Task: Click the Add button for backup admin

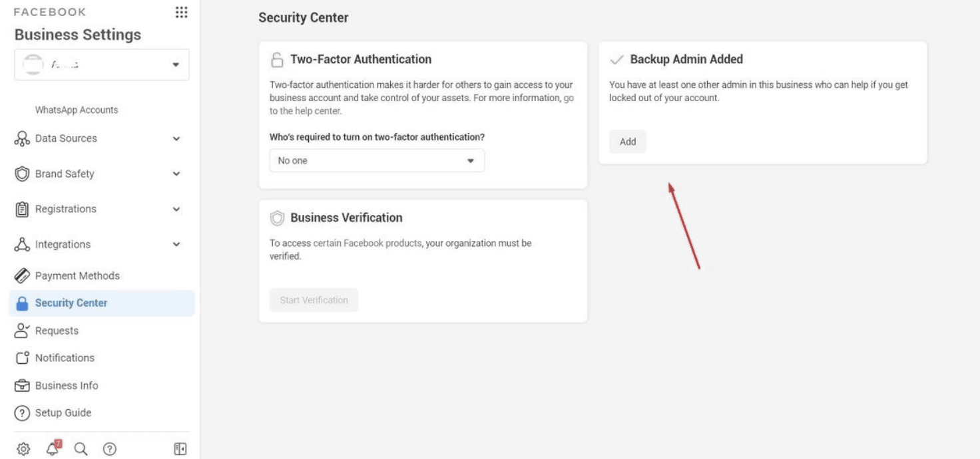Action: (628, 142)
